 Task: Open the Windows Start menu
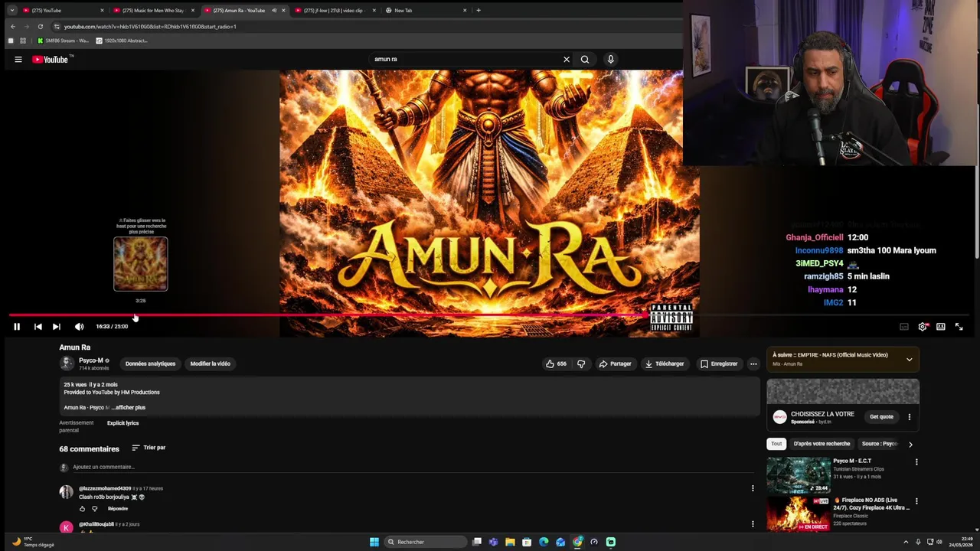pos(374,542)
